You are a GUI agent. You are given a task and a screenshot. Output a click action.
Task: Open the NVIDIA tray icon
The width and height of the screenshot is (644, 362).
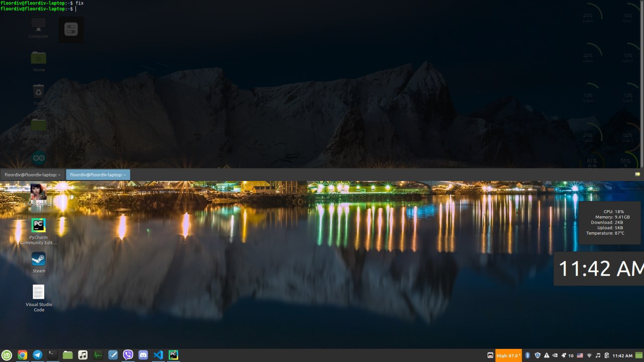click(555, 355)
